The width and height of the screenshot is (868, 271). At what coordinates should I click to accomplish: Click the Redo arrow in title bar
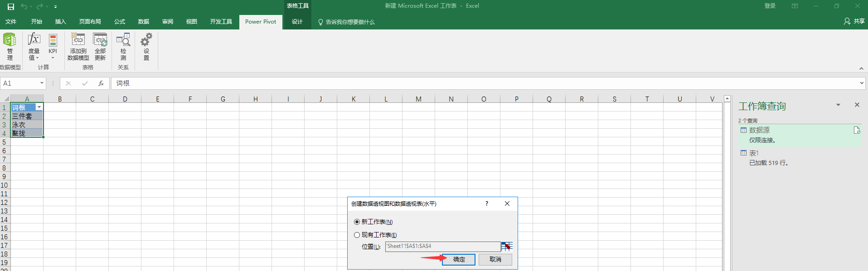click(40, 6)
